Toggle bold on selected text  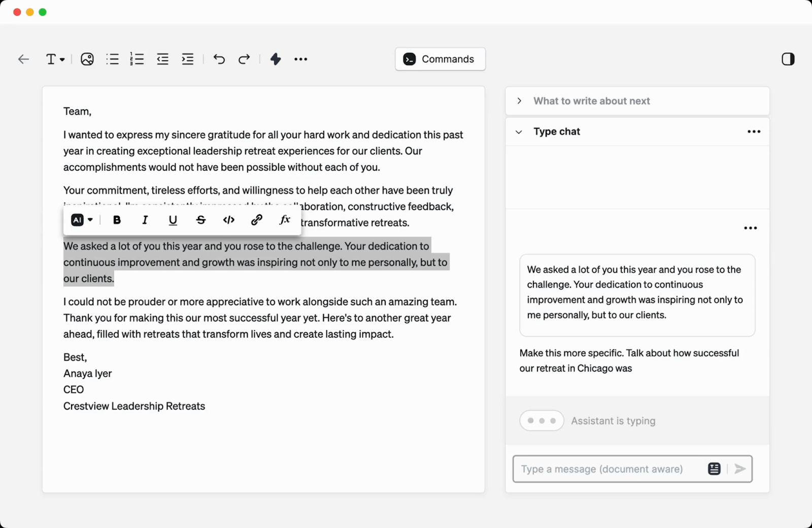[x=116, y=220]
